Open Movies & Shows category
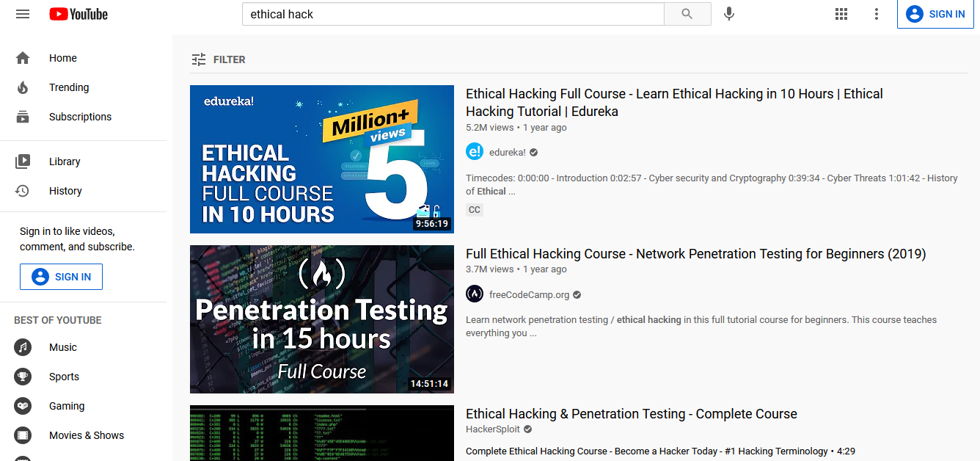 click(x=83, y=435)
